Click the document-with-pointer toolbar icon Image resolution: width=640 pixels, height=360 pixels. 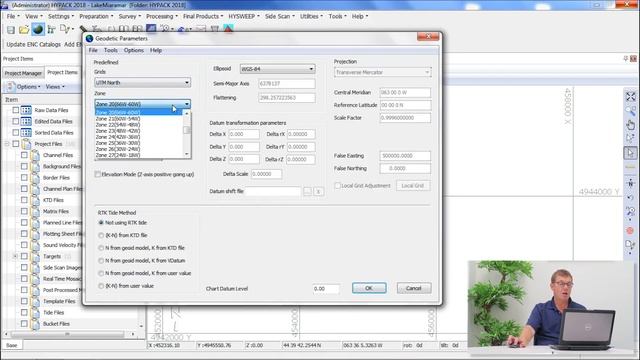64,29
